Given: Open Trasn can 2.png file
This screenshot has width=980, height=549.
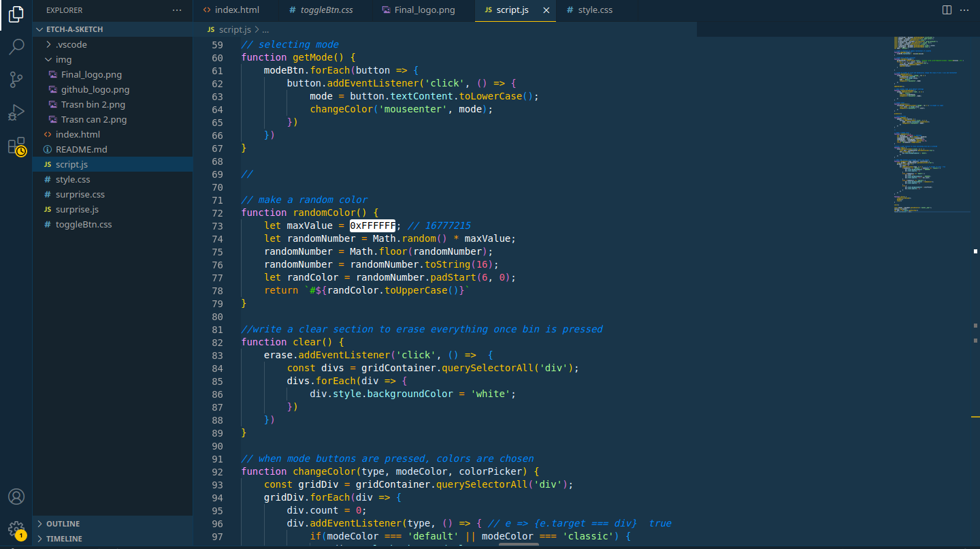Looking at the screenshot, I should click(x=113, y=119).
